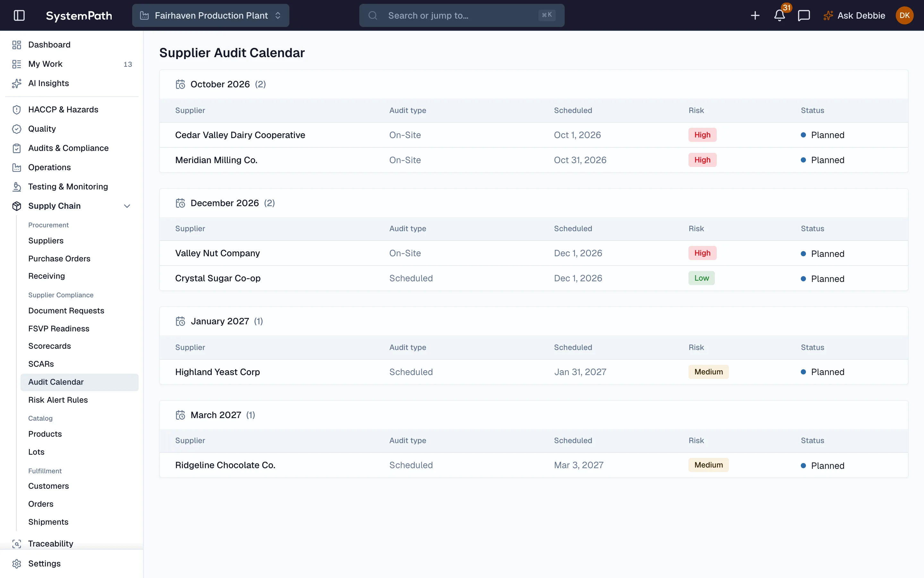
Task: Click the HACCP & Hazards shield icon
Action: (16, 110)
